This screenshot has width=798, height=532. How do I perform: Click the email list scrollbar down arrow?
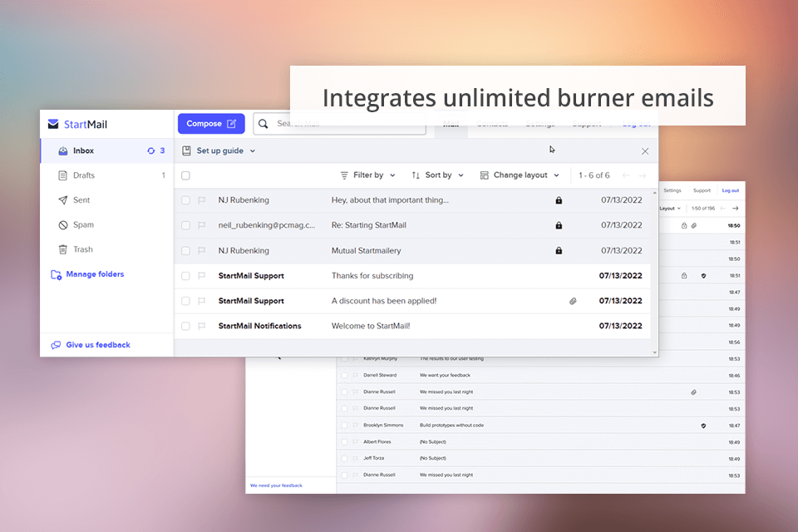(x=654, y=352)
